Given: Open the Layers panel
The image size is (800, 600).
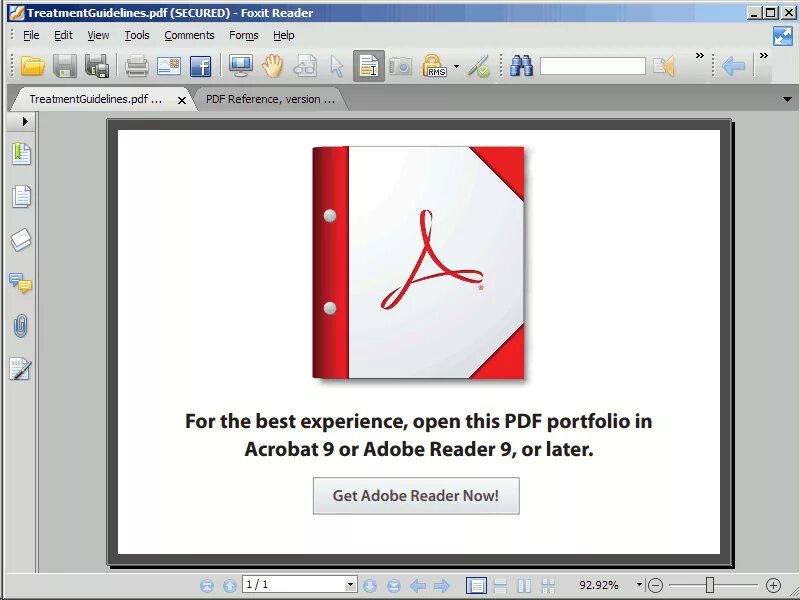Looking at the screenshot, I should (21, 240).
